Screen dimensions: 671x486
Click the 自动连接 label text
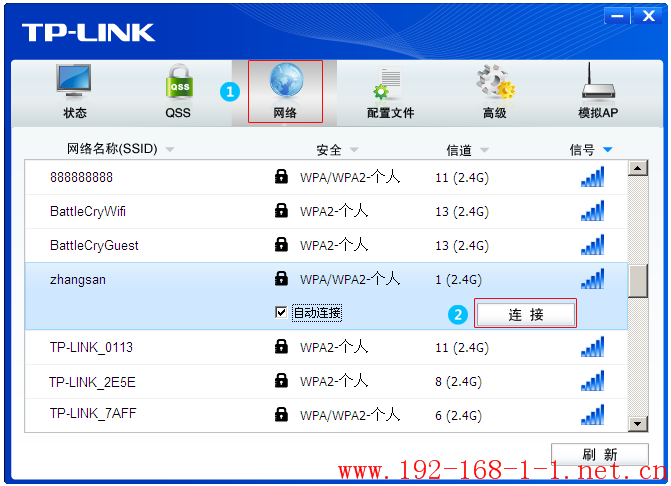click(x=317, y=313)
